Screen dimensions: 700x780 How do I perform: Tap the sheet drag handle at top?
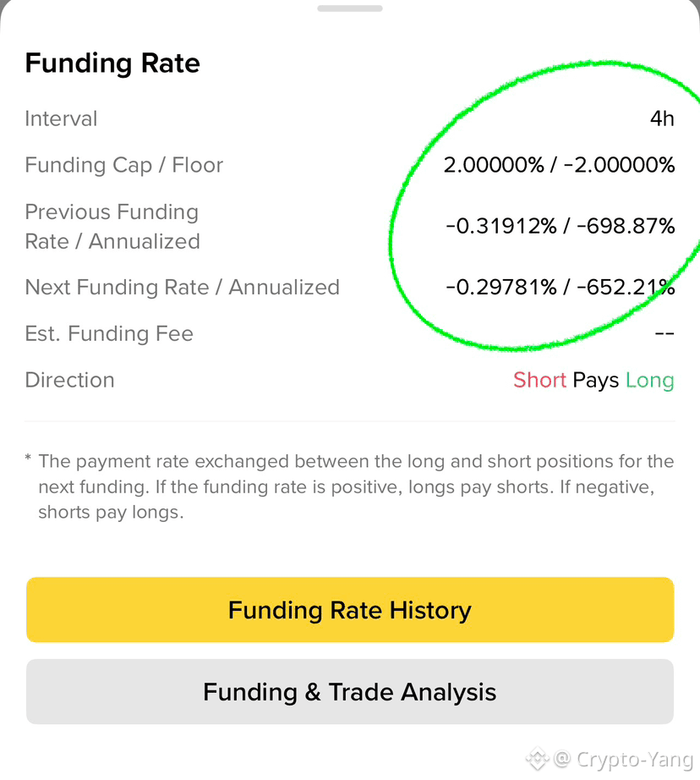click(350, 8)
